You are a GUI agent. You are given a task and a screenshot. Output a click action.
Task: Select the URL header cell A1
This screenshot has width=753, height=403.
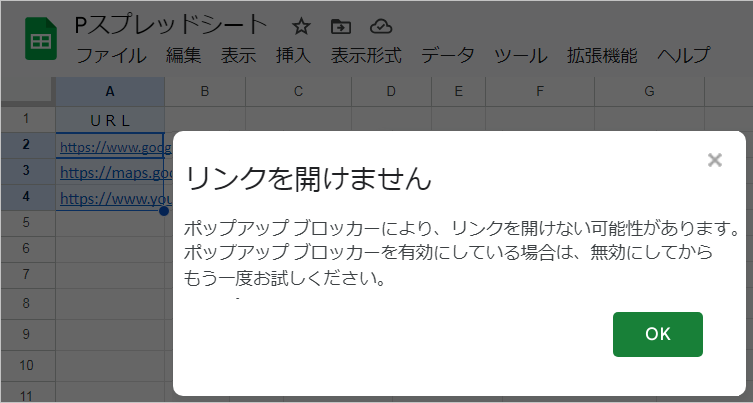pos(110,119)
